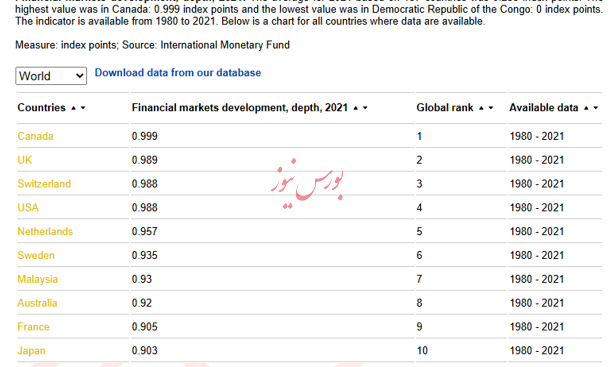Image resolution: width=612 pixels, height=367 pixels.
Task: Click the Countries column header
Action: [41, 108]
